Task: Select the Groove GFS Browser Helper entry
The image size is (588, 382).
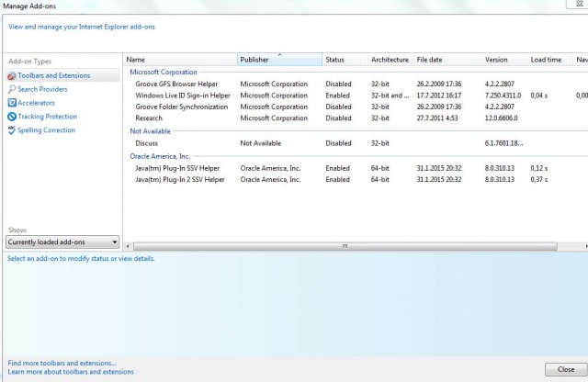Action: tap(356, 84)
